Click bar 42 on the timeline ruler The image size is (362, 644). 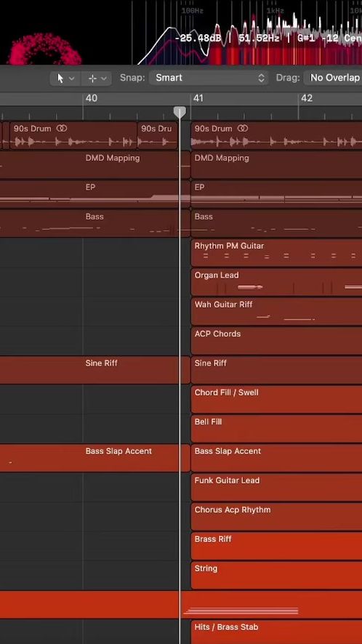tap(307, 98)
